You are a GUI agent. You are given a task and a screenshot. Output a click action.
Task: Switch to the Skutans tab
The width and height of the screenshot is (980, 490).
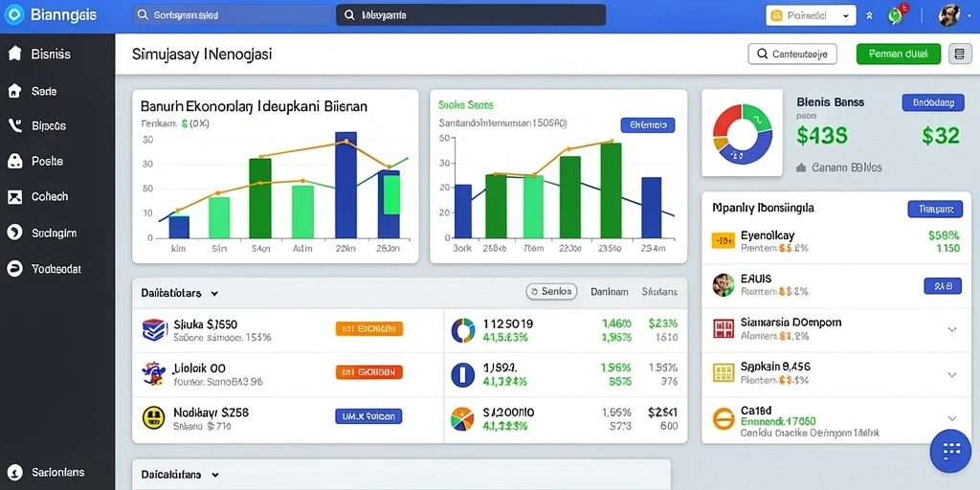coord(659,291)
